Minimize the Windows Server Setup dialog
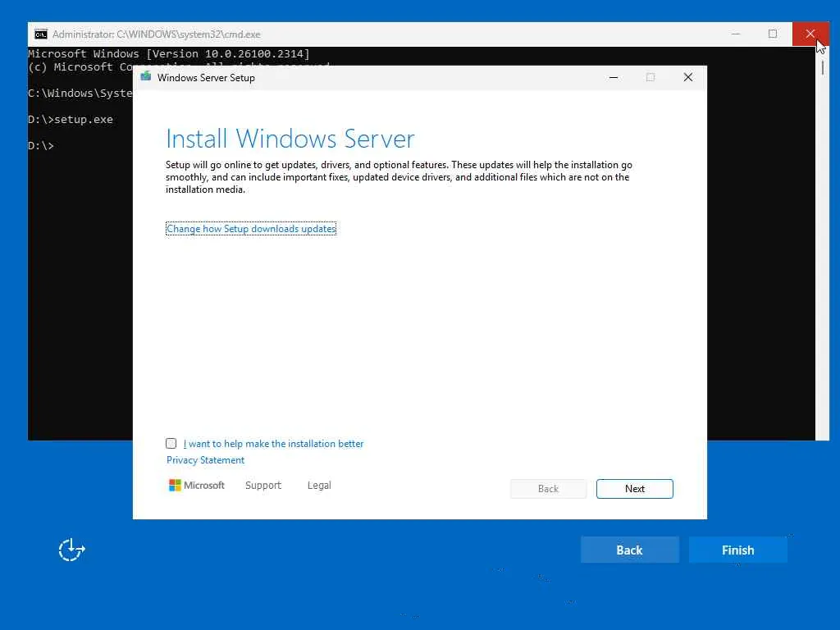 [x=614, y=78]
